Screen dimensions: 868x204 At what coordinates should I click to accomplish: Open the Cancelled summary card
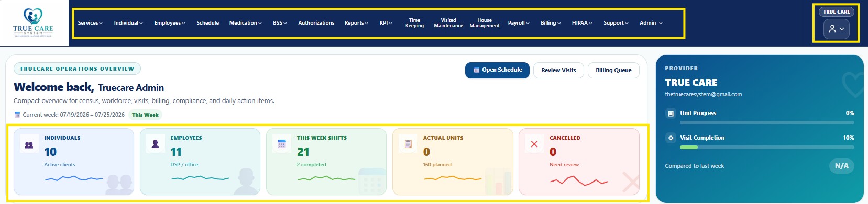(x=579, y=162)
